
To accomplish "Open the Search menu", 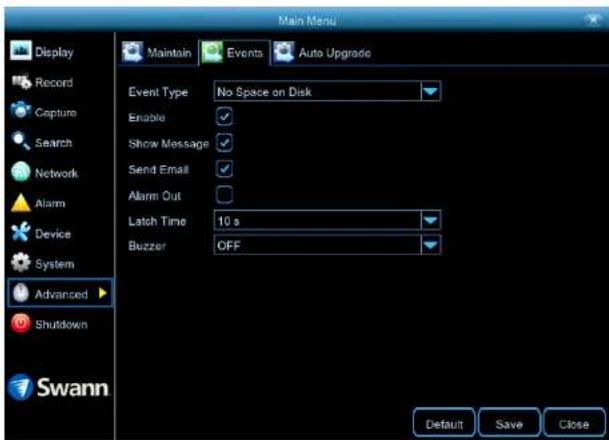I will (42, 142).
